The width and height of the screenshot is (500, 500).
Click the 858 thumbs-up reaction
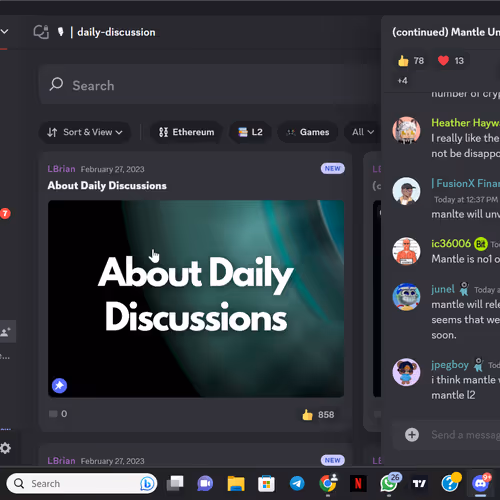[318, 415]
